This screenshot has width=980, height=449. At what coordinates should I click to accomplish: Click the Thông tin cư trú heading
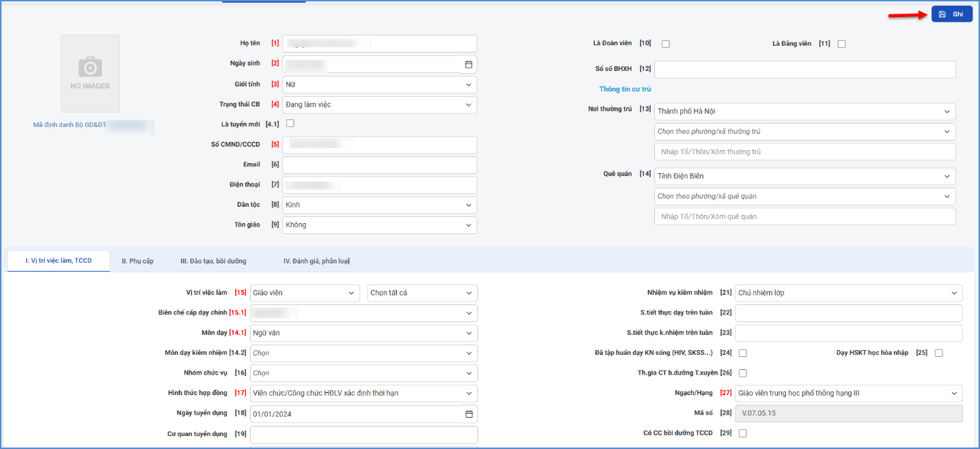point(625,89)
